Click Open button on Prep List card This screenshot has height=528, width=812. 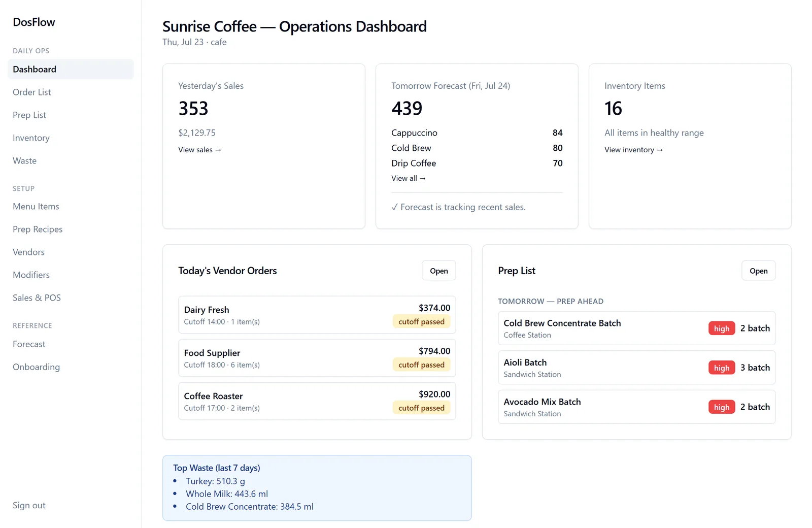759,271
